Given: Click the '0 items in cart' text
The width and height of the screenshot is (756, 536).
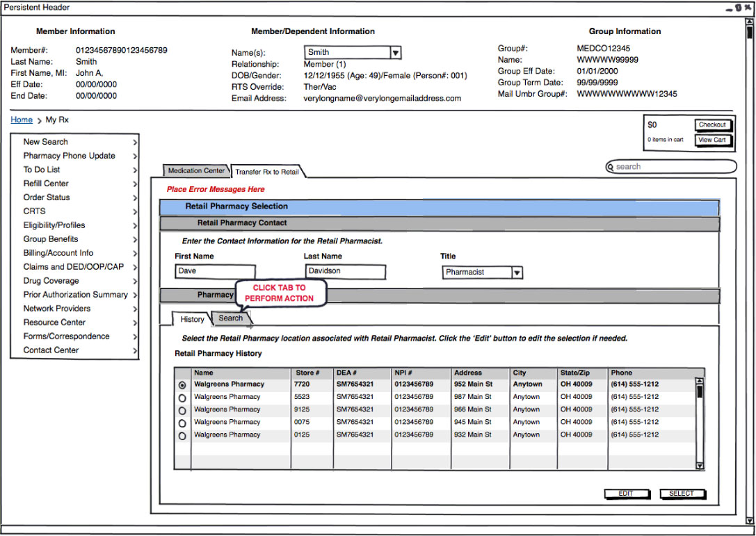Looking at the screenshot, I should [x=666, y=140].
